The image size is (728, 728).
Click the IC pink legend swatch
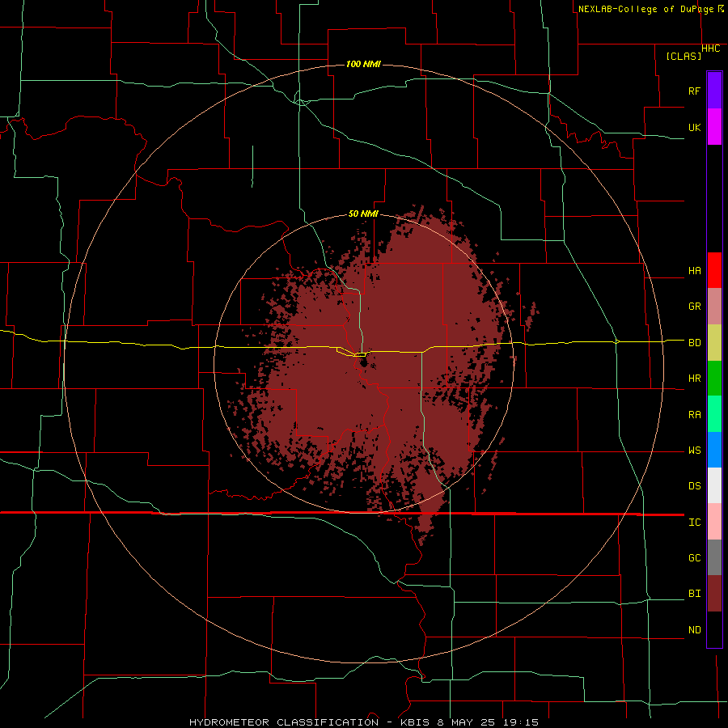pos(714,522)
